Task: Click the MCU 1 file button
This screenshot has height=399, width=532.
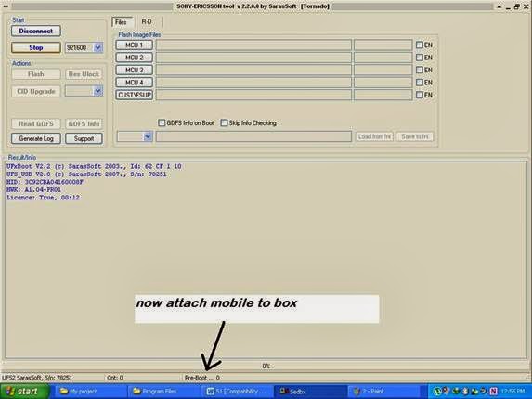Action: (x=135, y=45)
